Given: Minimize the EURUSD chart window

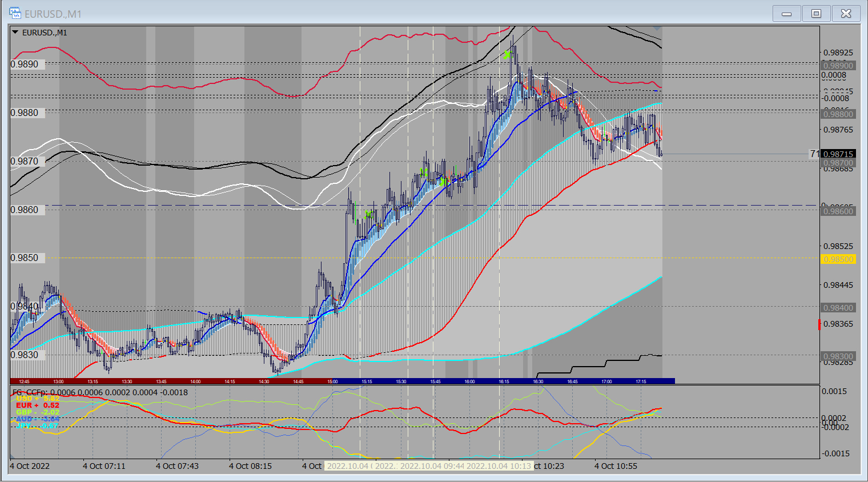Looking at the screenshot, I should 786,14.
